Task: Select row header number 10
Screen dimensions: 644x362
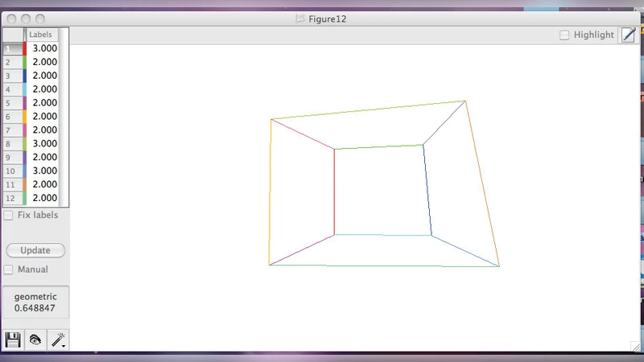Action: pyautogui.click(x=13, y=171)
